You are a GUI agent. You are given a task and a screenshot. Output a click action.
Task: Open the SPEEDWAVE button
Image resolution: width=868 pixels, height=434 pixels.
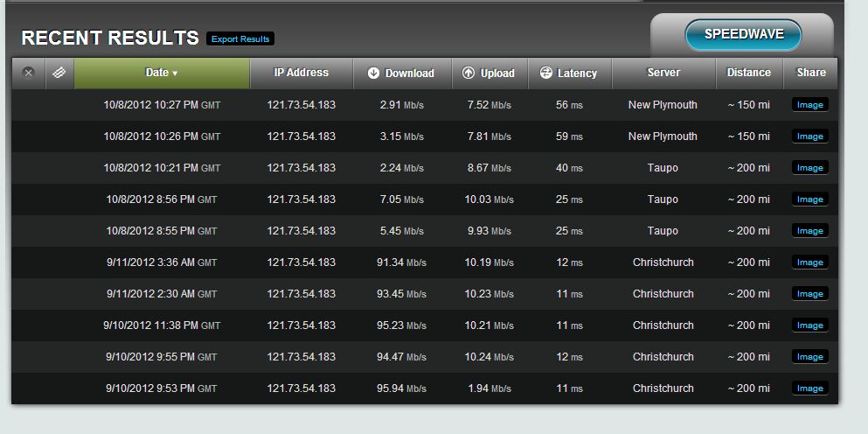744,35
